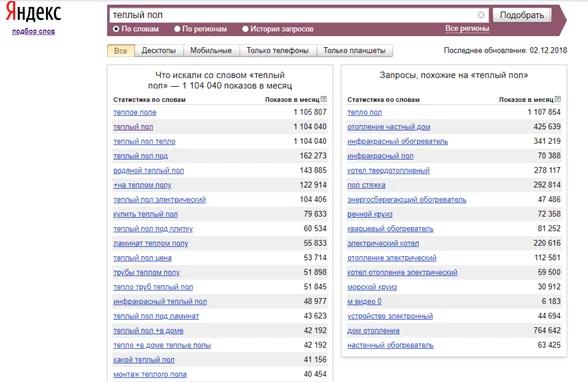Click the impressions value 1 105 807
The height and width of the screenshot is (382, 588).
click(310, 112)
